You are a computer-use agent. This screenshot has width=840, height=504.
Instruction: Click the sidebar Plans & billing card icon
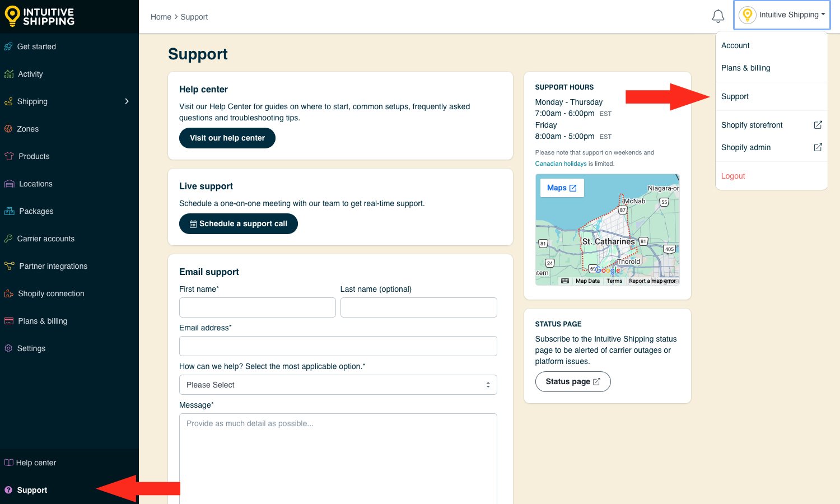(8, 321)
